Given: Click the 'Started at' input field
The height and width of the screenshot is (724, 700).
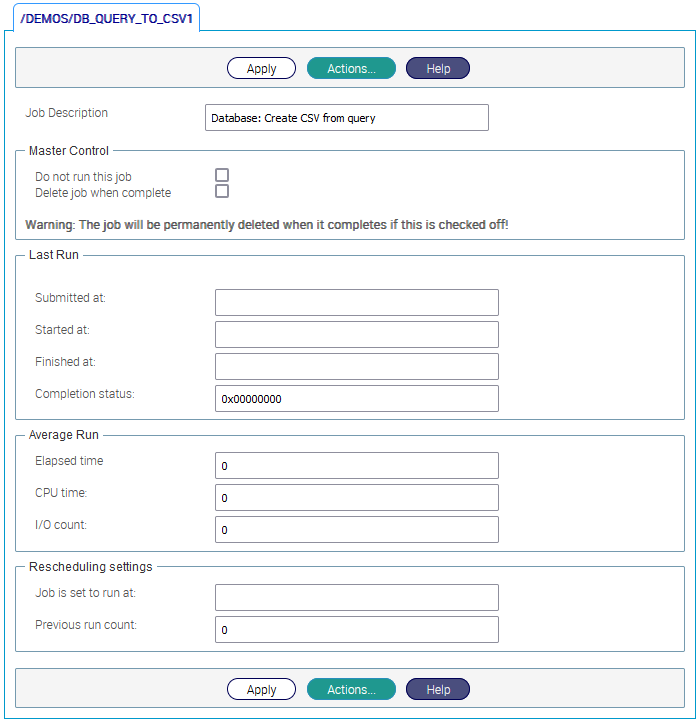Looking at the screenshot, I should (356, 334).
